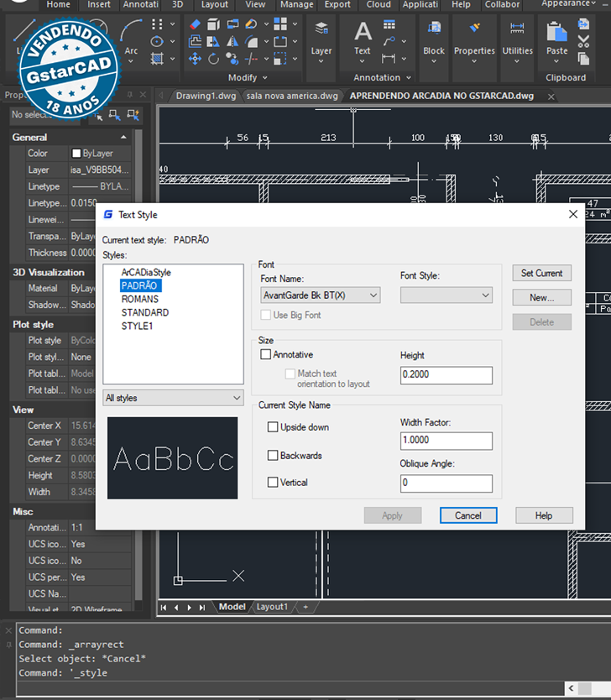The height and width of the screenshot is (700, 611).
Task: Click the Help button in dialog
Action: (x=544, y=515)
